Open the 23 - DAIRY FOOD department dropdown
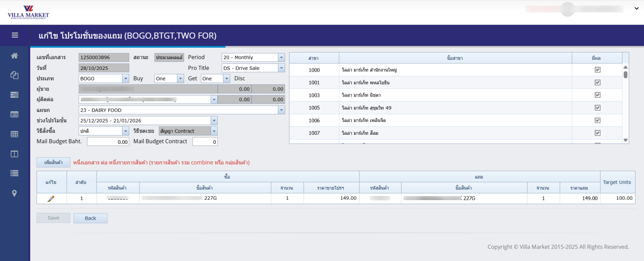Image resolution: width=644 pixels, height=261 pixels. (281, 110)
